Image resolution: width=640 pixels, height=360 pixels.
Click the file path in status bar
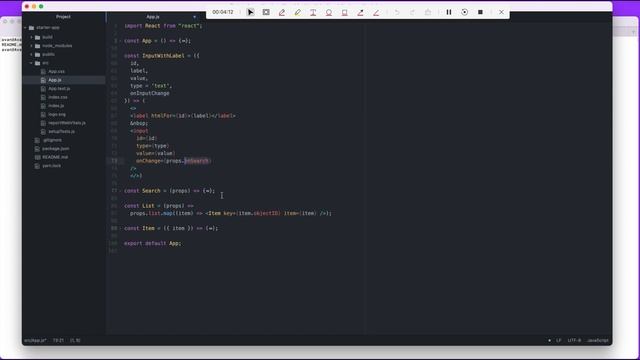[x=35, y=340]
